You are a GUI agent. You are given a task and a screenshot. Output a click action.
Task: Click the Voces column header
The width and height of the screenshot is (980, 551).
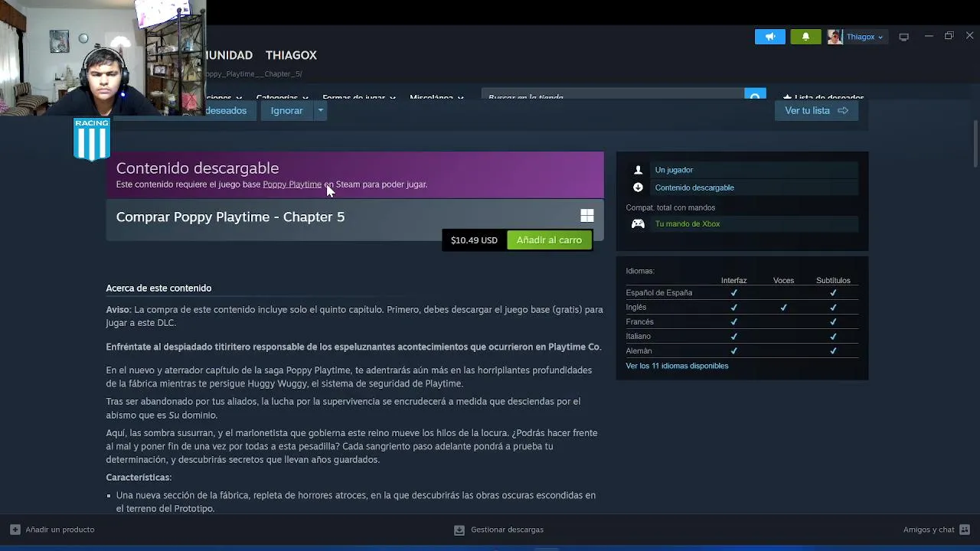[783, 281]
